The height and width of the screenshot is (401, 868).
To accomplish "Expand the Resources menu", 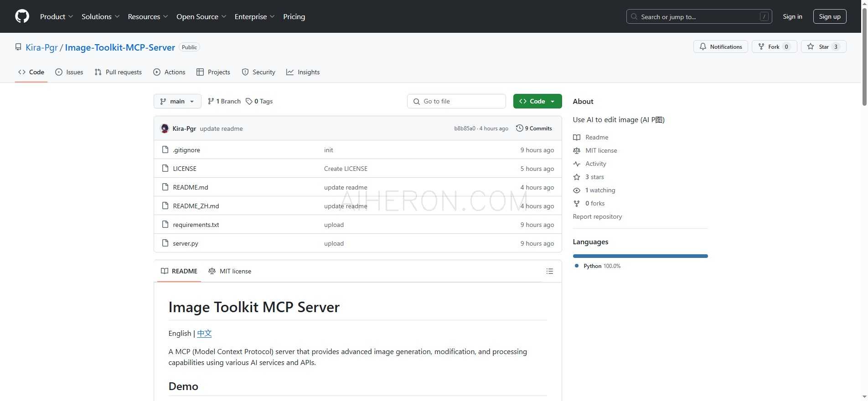I will click(148, 16).
